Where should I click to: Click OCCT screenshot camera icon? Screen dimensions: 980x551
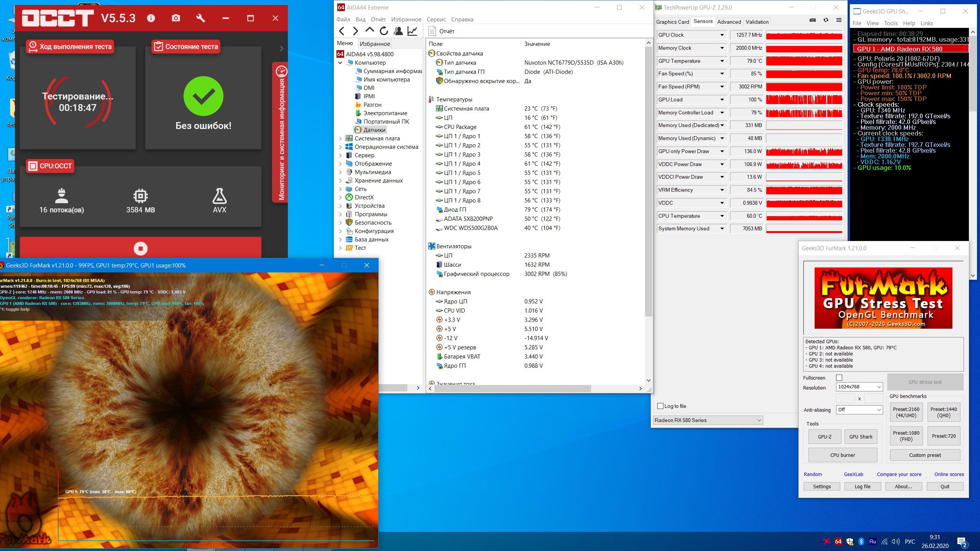click(176, 18)
